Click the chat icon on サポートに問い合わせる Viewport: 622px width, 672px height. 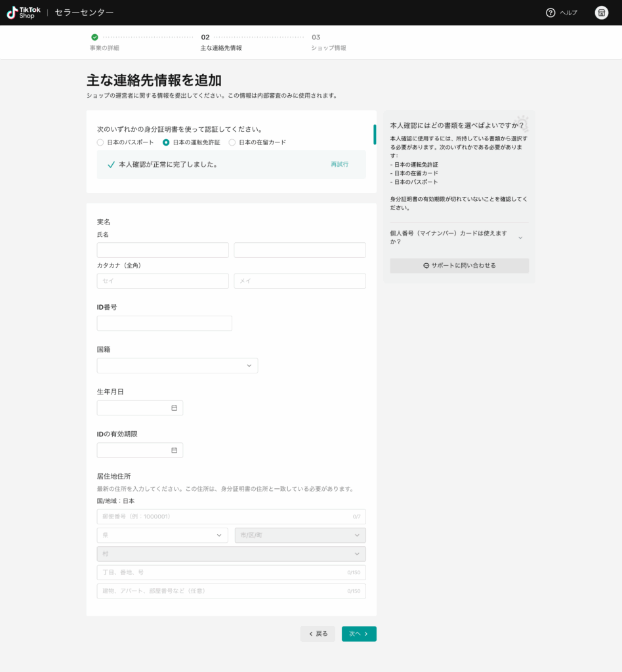point(426,266)
